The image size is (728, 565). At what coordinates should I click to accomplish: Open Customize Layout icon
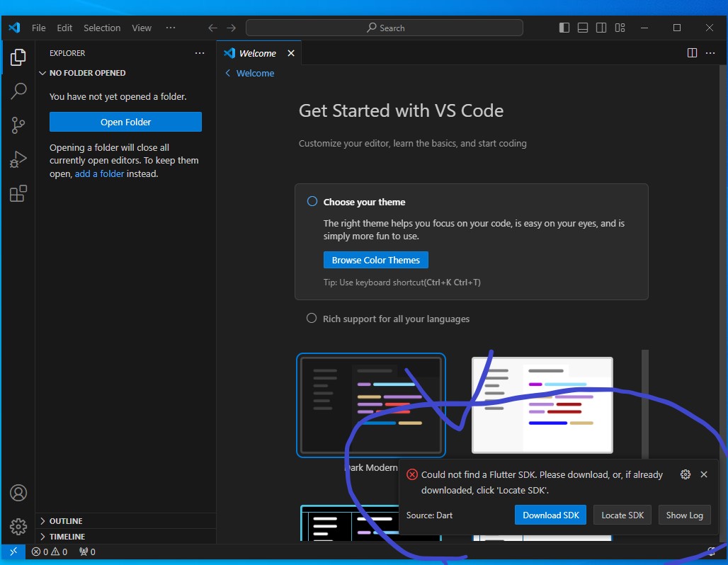click(620, 28)
